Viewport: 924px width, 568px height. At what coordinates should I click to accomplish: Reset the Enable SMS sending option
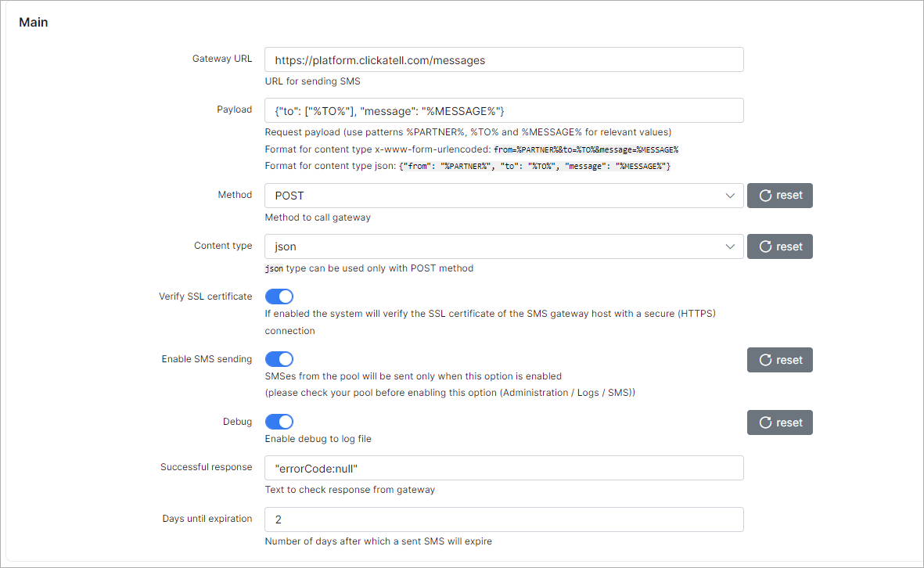point(779,360)
